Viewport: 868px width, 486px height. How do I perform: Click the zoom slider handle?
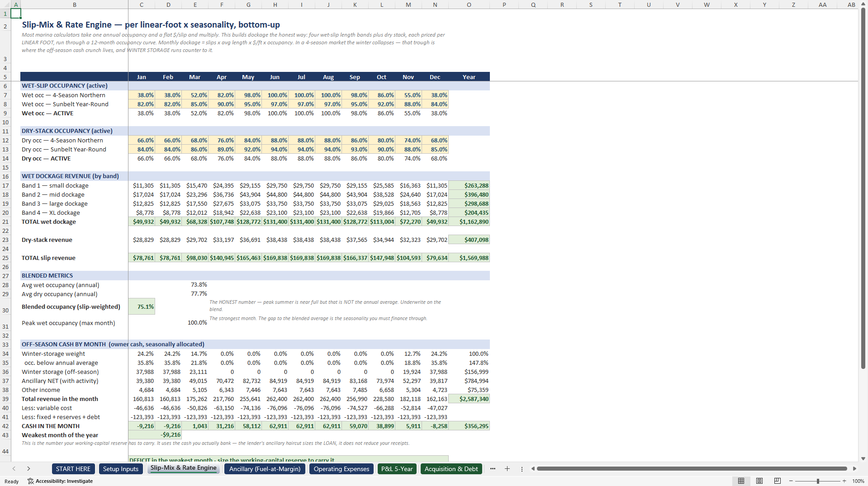[818, 481]
